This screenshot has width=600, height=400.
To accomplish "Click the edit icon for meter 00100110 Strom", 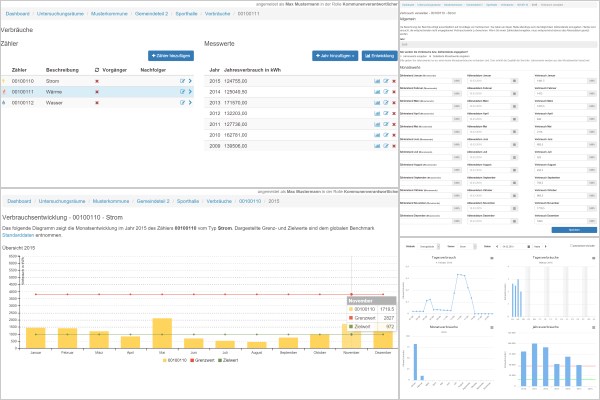I will (181, 79).
